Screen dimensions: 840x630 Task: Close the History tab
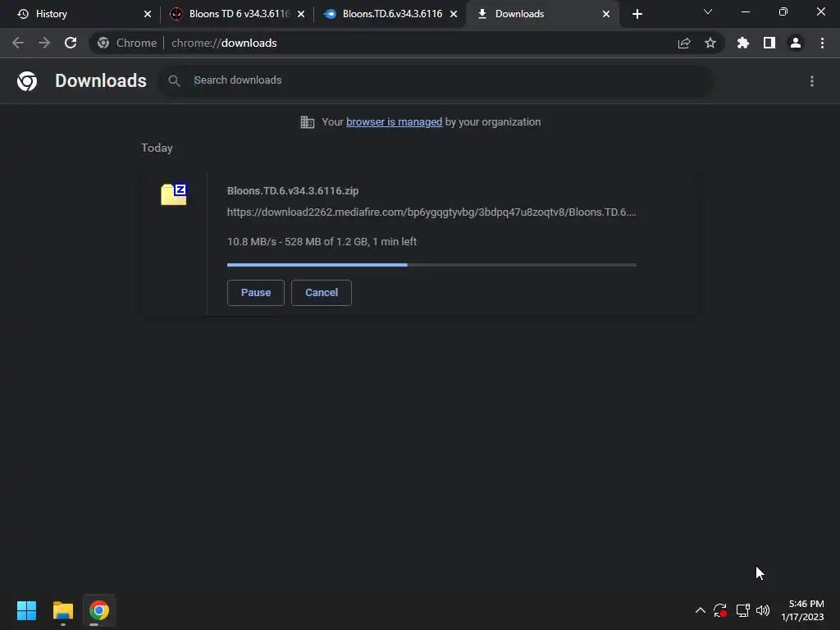pos(148,14)
